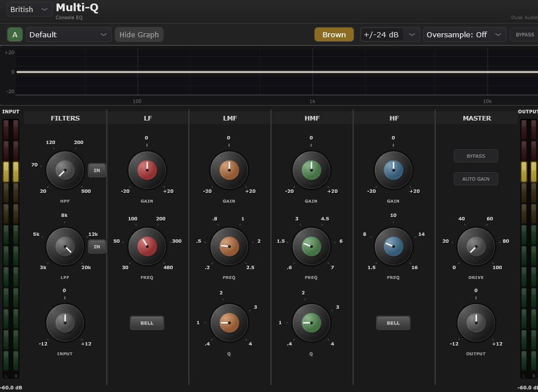The height and width of the screenshot is (392, 538).
Task: Toggle the MASTER BYPASS button
Action: pos(475,156)
